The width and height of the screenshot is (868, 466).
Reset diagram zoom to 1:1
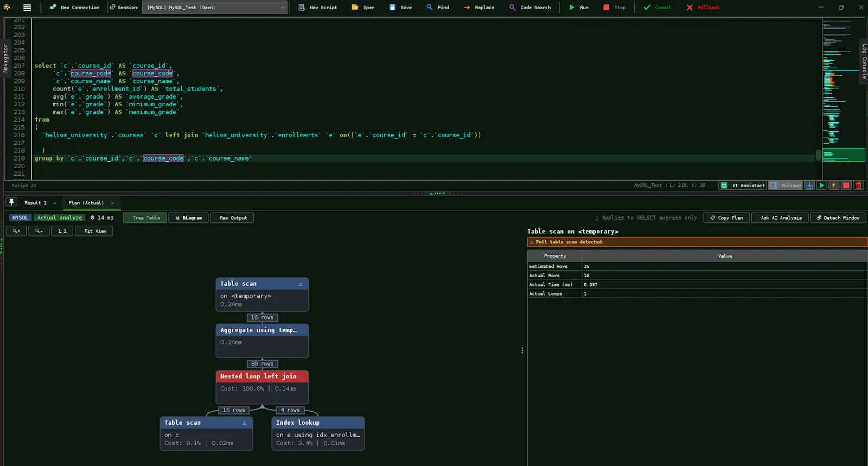62,231
